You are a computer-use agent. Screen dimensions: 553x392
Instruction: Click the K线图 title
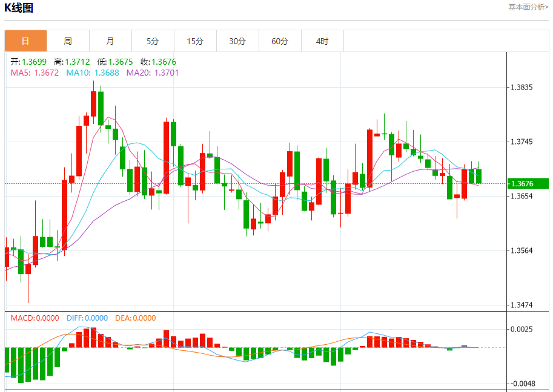click(x=19, y=8)
